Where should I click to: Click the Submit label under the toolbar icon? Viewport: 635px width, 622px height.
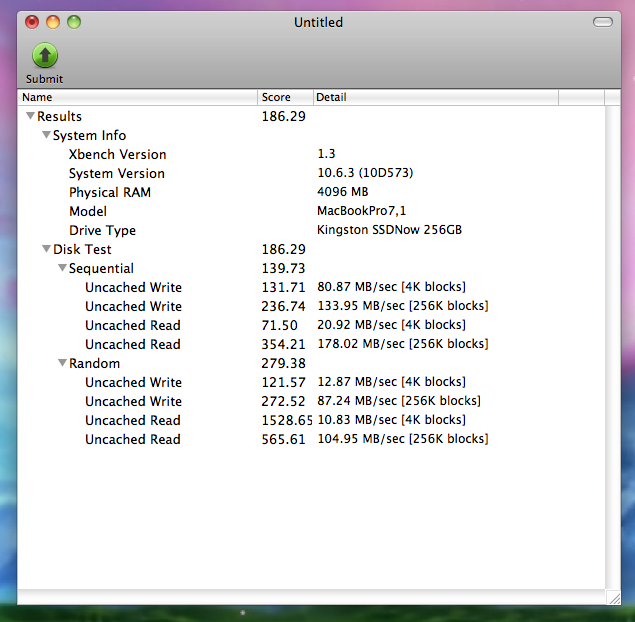[45, 79]
